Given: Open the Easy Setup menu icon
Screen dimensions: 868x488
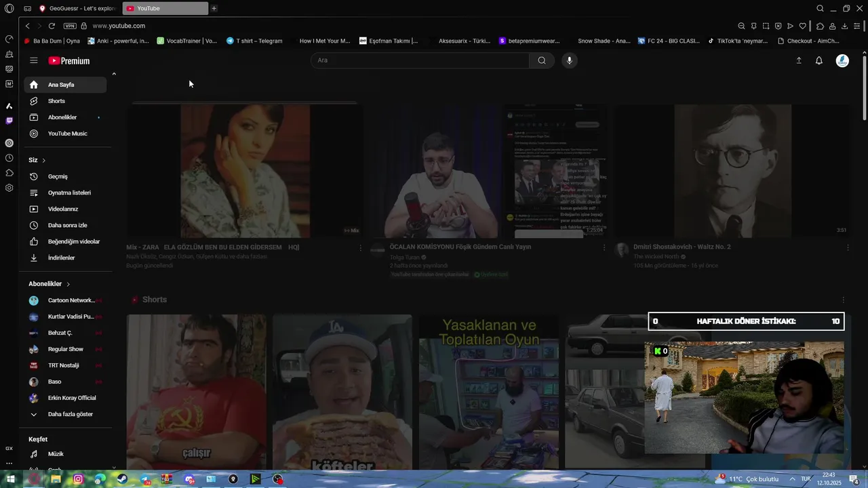Looking at the screenshot, I should [x=857, y=26].
